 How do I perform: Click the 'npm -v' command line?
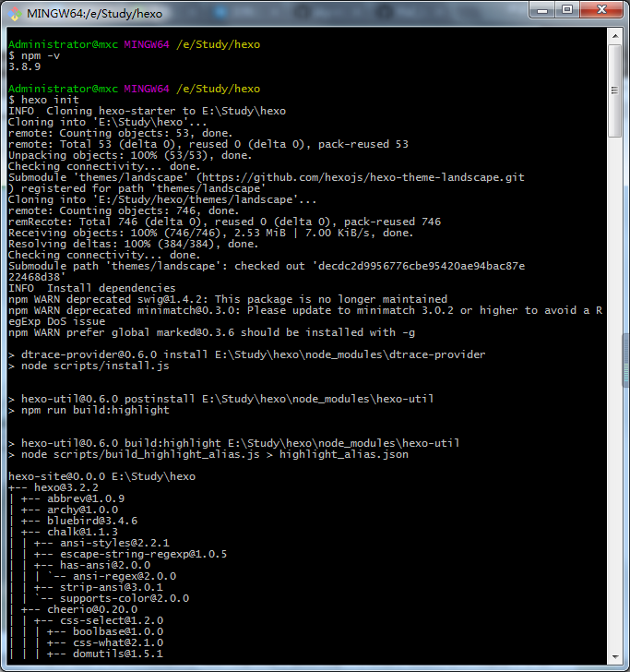[x=37, y=55]
